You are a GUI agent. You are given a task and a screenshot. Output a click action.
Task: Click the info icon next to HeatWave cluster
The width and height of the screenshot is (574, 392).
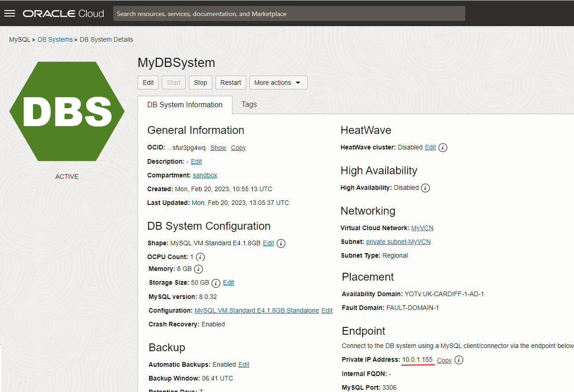[443, 148]
